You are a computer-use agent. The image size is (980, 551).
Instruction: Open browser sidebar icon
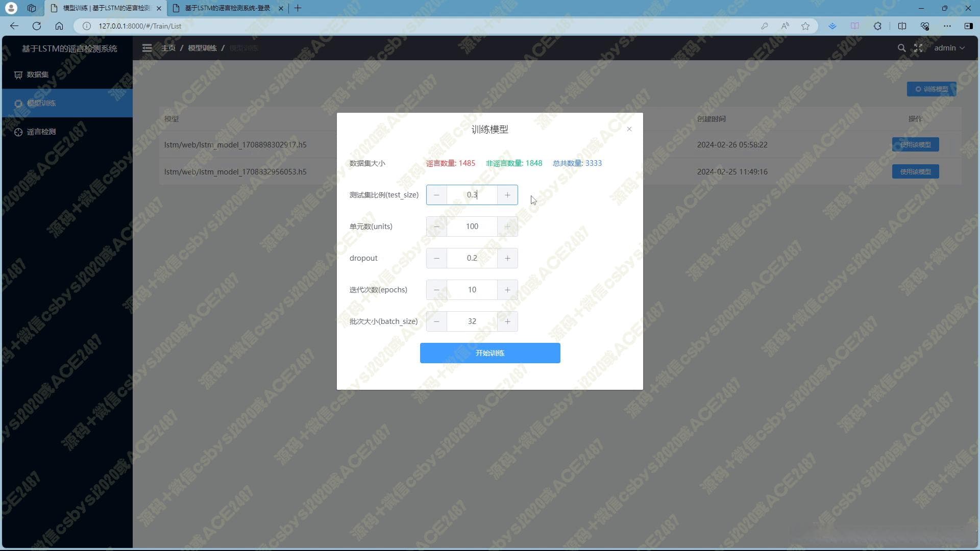968,26
